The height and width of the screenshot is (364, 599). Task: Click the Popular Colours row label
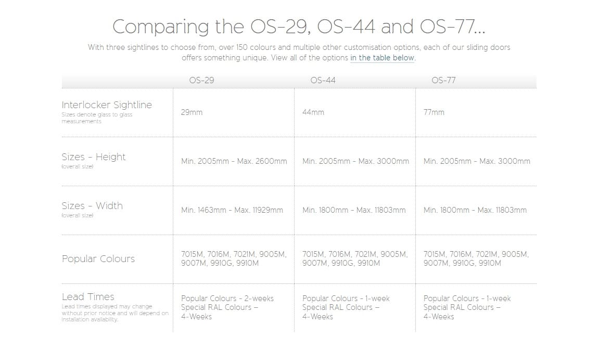coord(98,259)
